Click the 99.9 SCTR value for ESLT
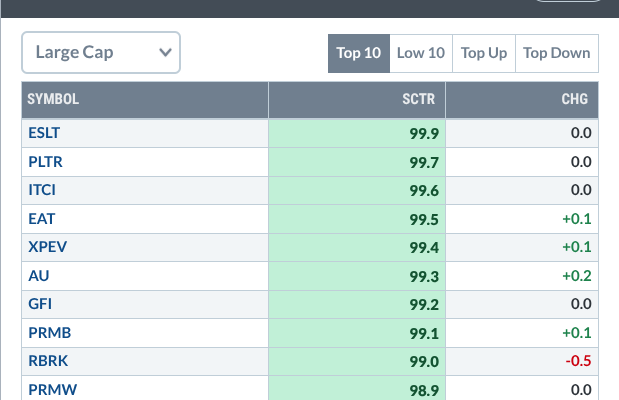Image resolution: width=619 pixels, height=400 pixels. 424,134
